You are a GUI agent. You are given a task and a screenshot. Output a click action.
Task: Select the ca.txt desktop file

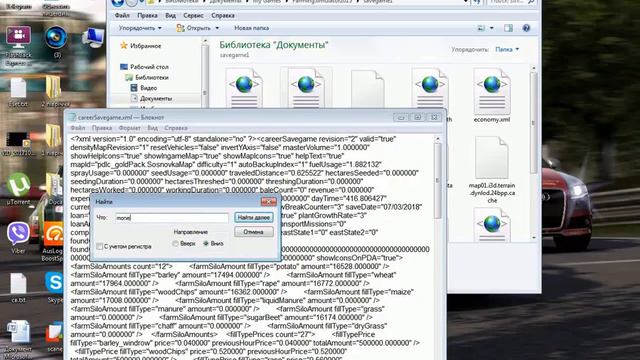coord(18,288)
